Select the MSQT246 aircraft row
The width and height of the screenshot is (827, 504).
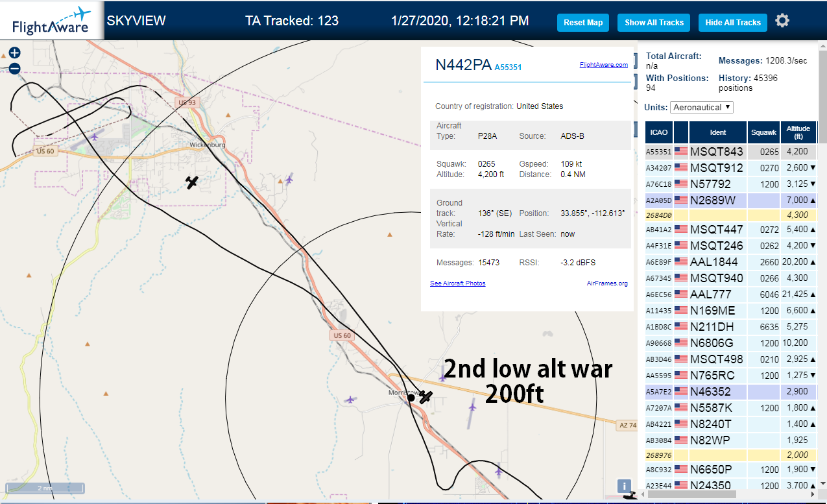731,246
